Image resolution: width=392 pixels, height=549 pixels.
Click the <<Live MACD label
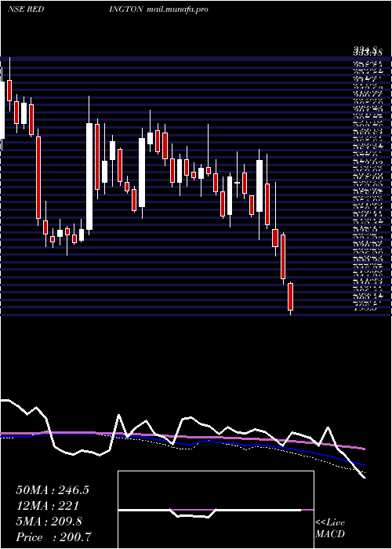(x=330, y=529)
